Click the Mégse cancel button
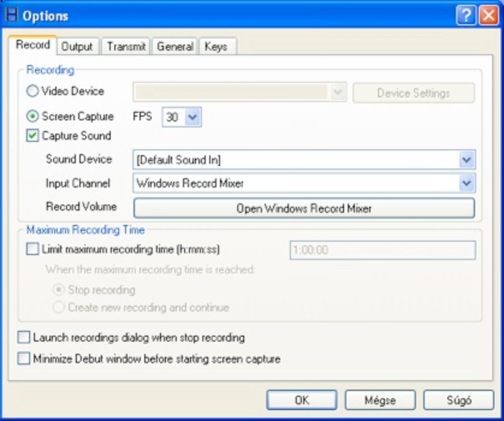Image resolution: width=504 pixels, height=421 pixels. [x=380, y=400]
